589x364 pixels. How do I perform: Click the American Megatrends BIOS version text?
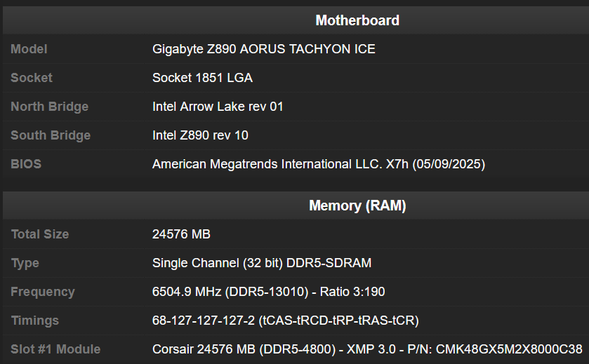(x=319, y=164)
